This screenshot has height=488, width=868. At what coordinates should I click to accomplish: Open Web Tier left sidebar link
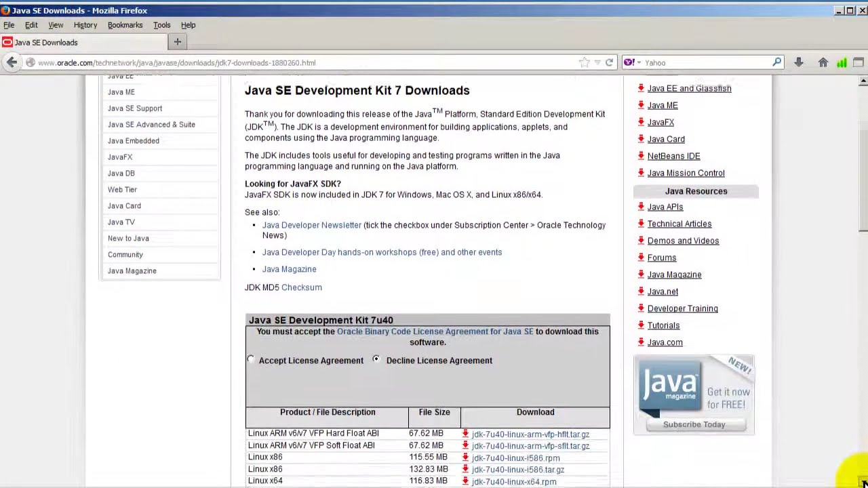click(x=122, y=190)
